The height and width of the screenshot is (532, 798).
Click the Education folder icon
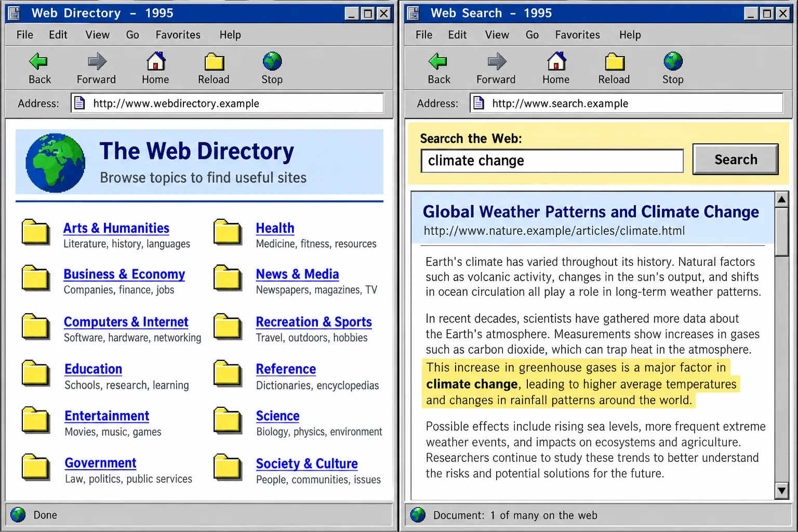point(36,373)
